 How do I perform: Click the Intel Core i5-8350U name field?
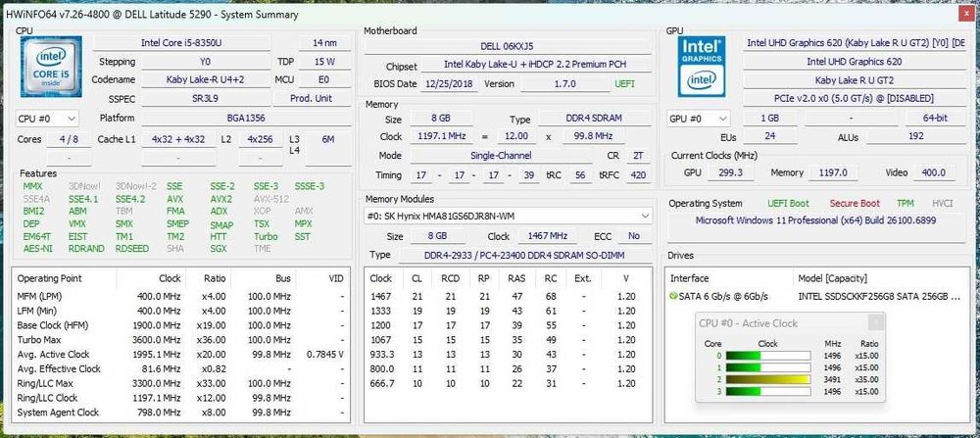pos(182,42)
